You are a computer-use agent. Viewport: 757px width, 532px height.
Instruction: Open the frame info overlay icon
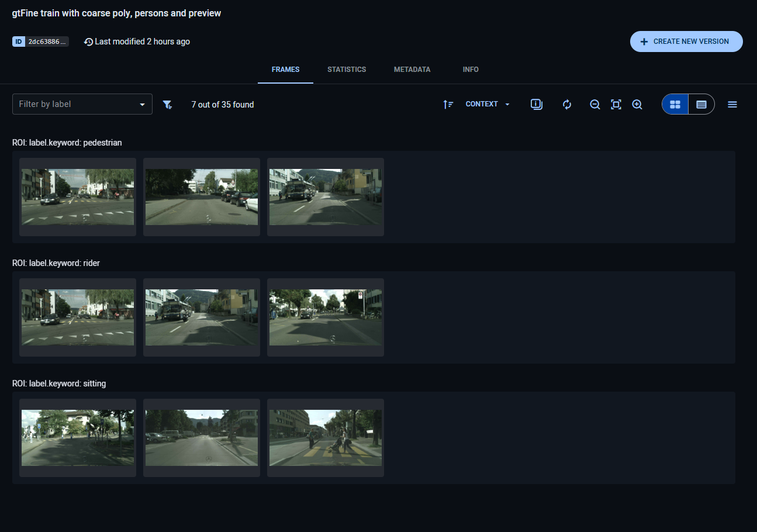536,105
